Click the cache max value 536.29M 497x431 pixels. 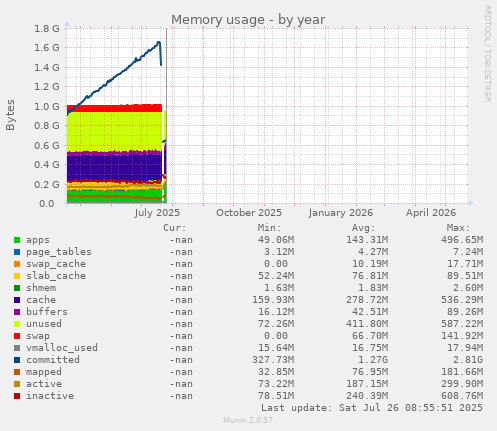click(462, 300)
